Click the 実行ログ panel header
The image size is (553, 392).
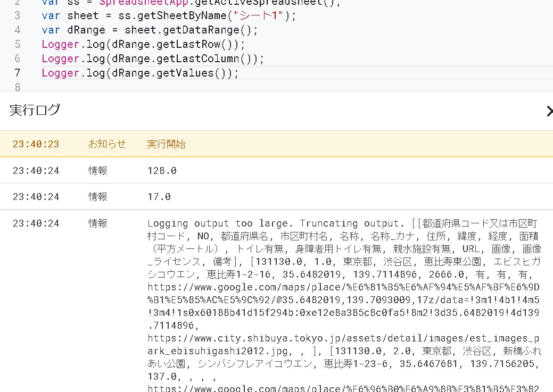[x=35, y=111]
